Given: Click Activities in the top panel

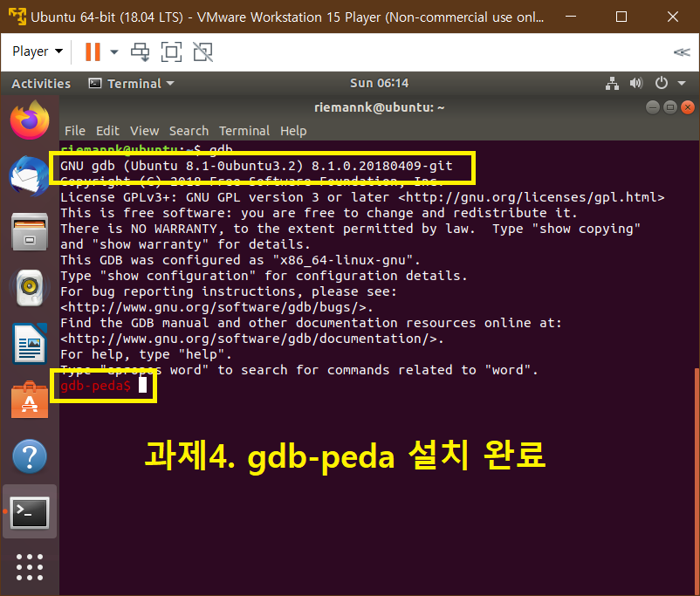Looking at the screenshot, I should [x=41, y=84].
